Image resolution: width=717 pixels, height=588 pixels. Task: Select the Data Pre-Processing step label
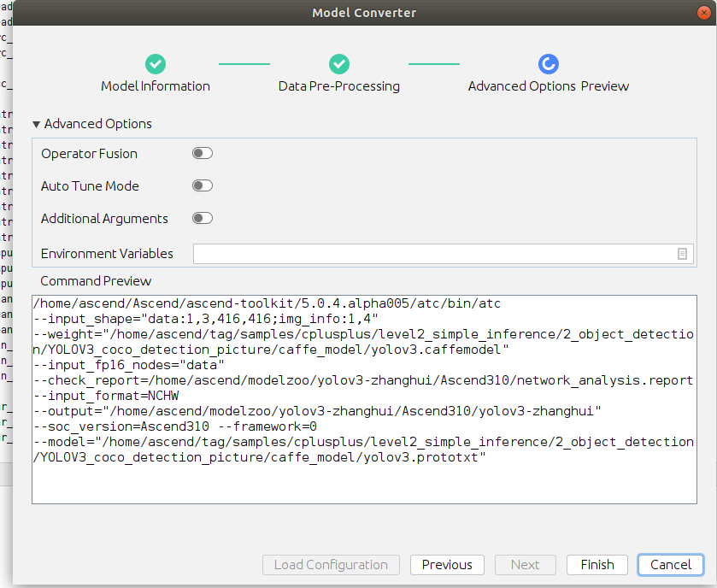(x=339, y=86)
